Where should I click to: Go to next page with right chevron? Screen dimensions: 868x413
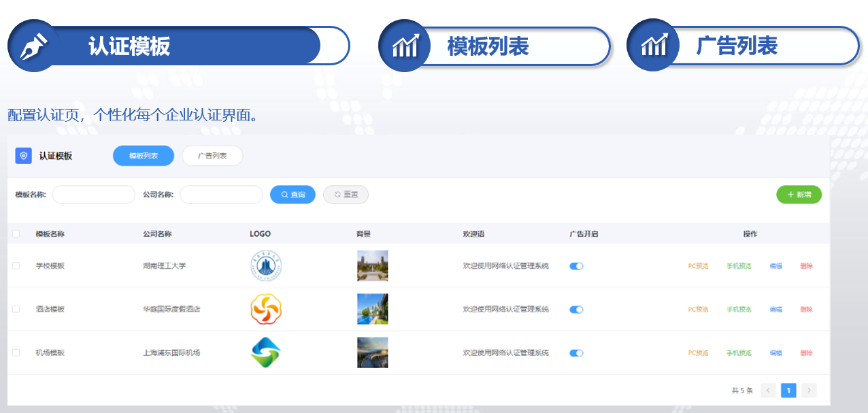click(809, 391)
